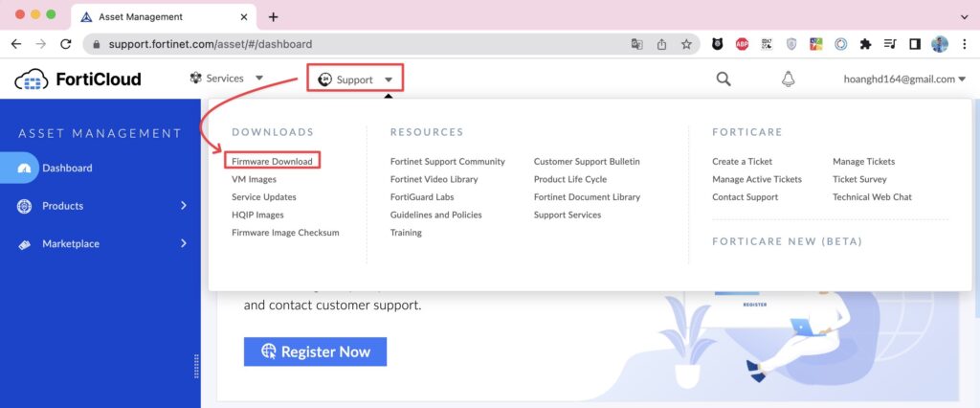
Task: Click Create a Ticket
Action: point(742,162)
